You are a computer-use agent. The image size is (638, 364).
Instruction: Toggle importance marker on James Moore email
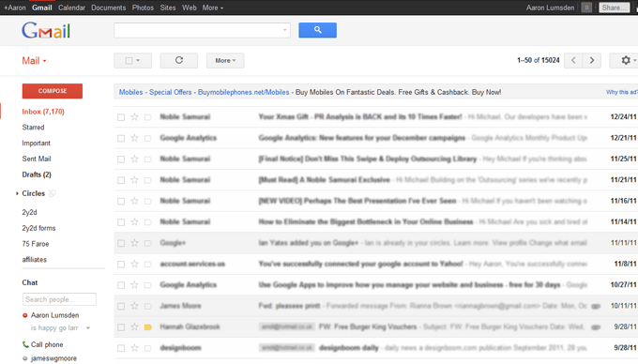pos(148,306)
